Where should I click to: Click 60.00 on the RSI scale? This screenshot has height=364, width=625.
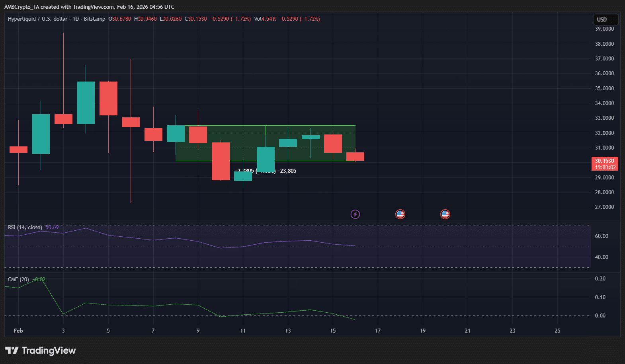point(601,236)
